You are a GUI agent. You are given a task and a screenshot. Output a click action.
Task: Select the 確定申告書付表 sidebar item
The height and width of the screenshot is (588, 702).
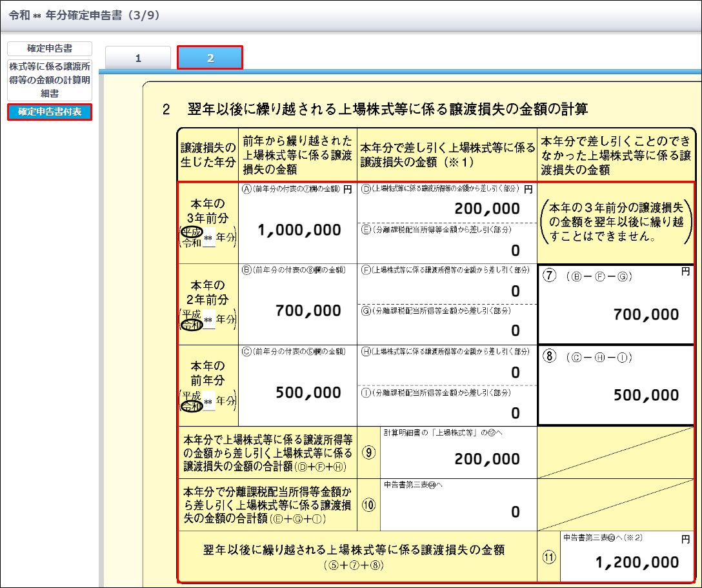50,112
